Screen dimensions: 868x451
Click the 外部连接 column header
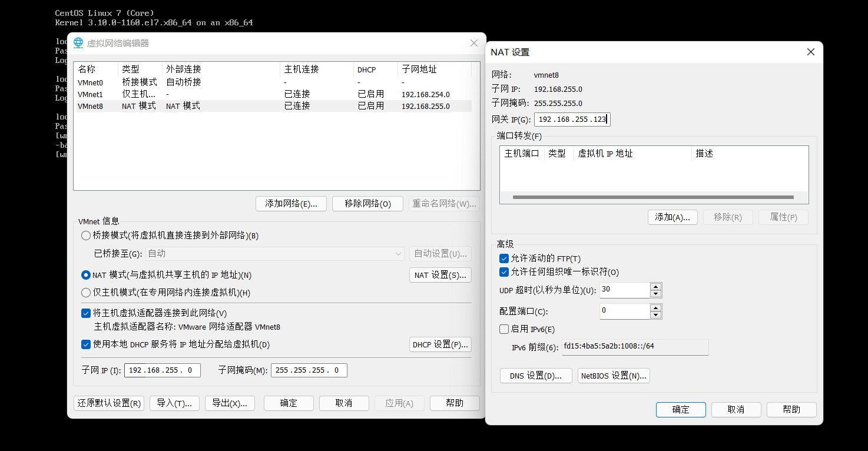point(221,69)
